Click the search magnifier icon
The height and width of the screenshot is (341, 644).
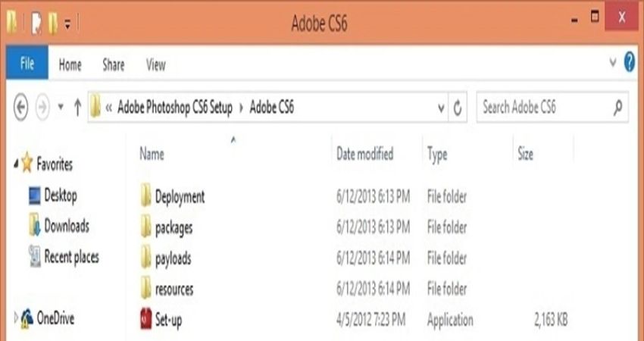pos(618,107)
